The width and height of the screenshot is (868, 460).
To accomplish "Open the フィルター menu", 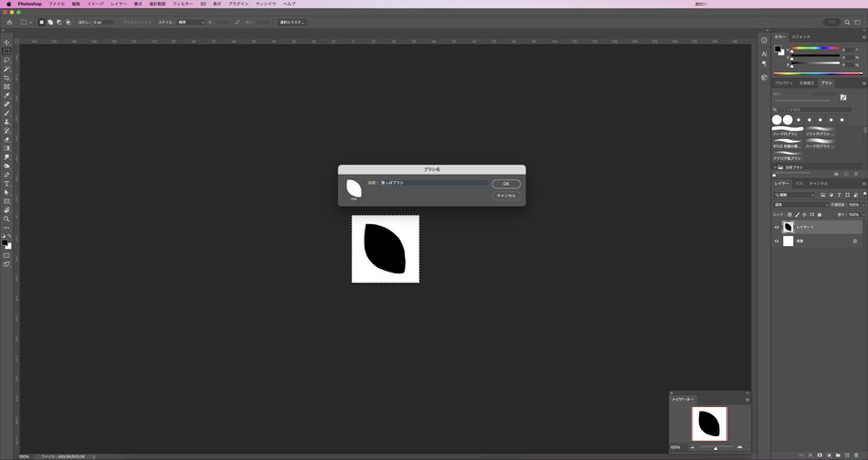I will (183, 4).
